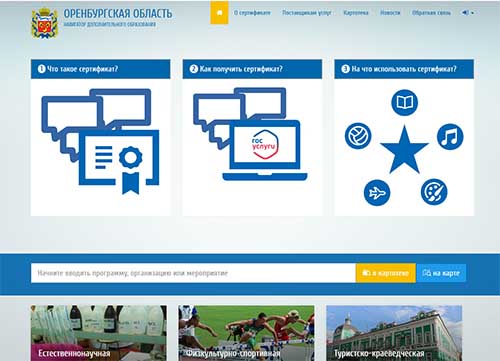Click the blue 'на карте' button
This screenshot has height=361, width=500.
441,273
